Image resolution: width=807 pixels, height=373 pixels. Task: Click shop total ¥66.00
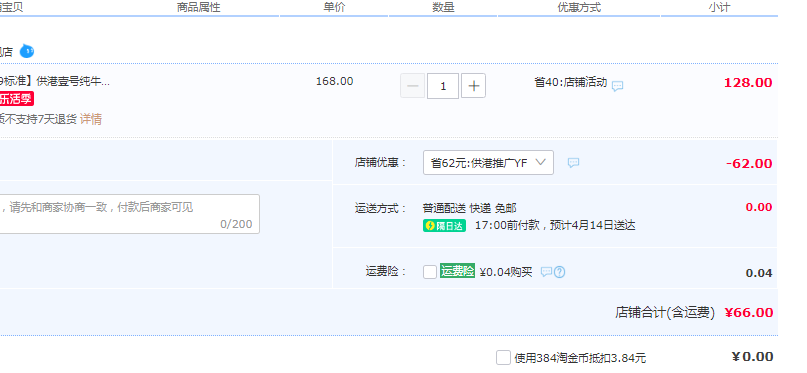click(x=749, y=312)
